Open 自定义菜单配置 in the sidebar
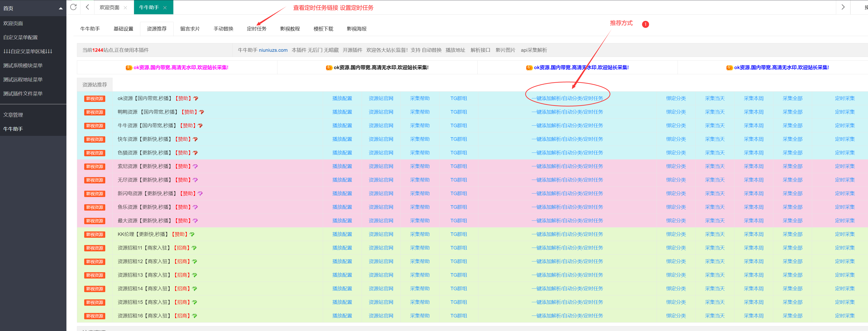The height and width of the screenshot is (331, 868). 21,37
